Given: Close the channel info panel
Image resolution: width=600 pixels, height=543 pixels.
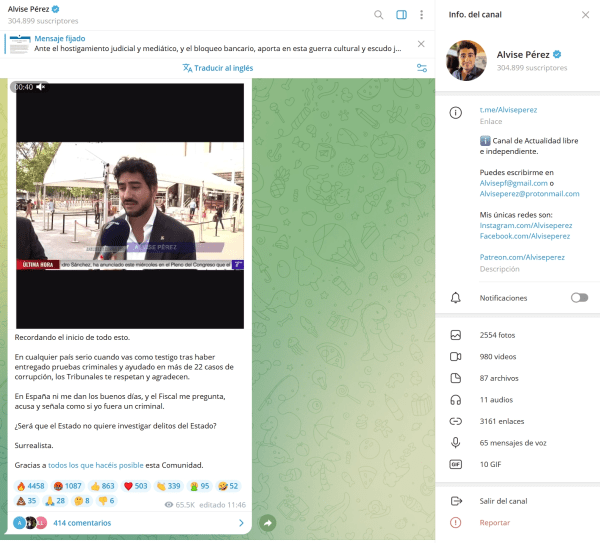Looking at the screenshot, I should coord(585,15).
